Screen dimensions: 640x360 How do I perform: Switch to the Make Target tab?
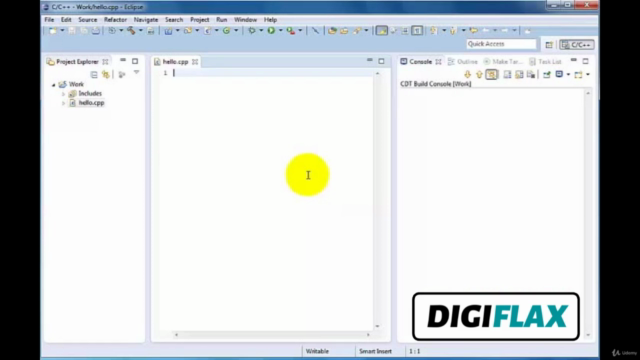point(503,62)
